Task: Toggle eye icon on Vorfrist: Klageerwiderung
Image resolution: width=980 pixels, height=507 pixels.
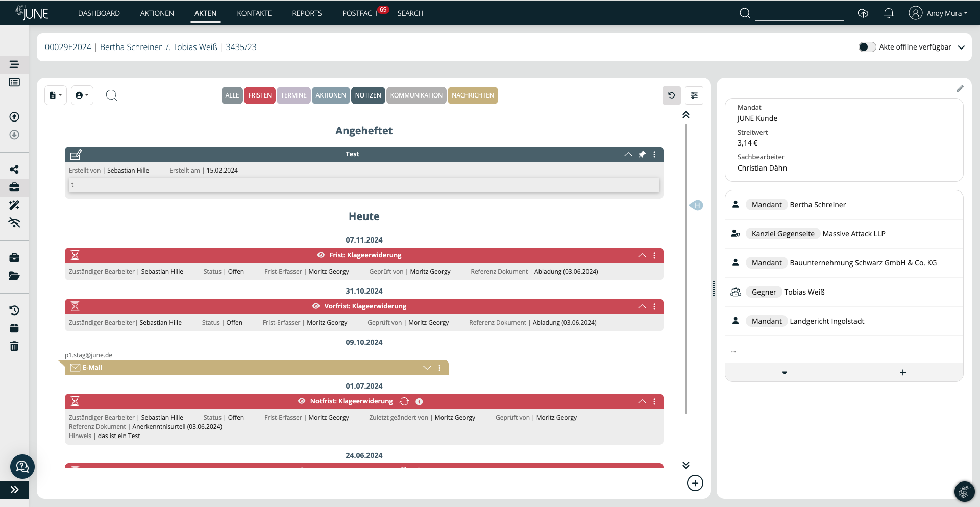Action: coord(316,306)
